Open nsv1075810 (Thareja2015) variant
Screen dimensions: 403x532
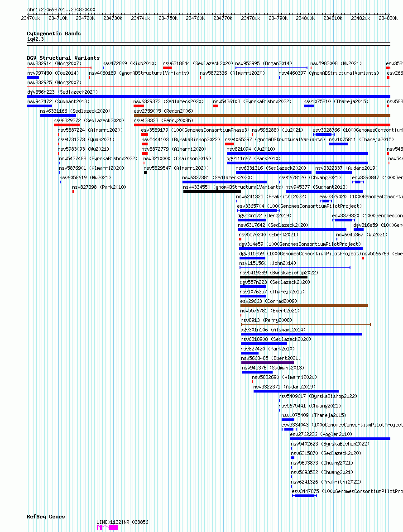pyautogui.click(x=336, y=101)
